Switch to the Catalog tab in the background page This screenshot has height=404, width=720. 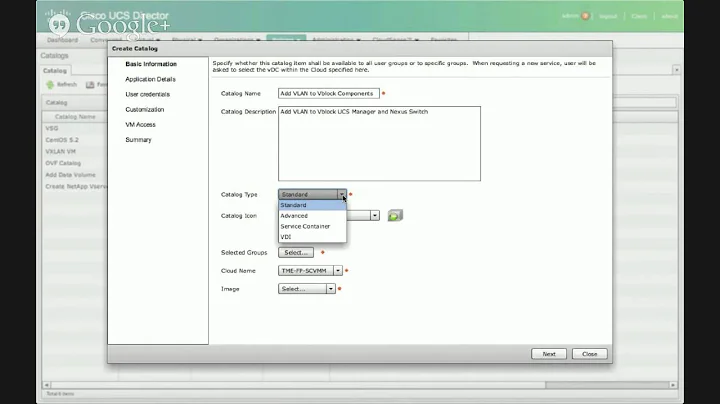[55, 71]
